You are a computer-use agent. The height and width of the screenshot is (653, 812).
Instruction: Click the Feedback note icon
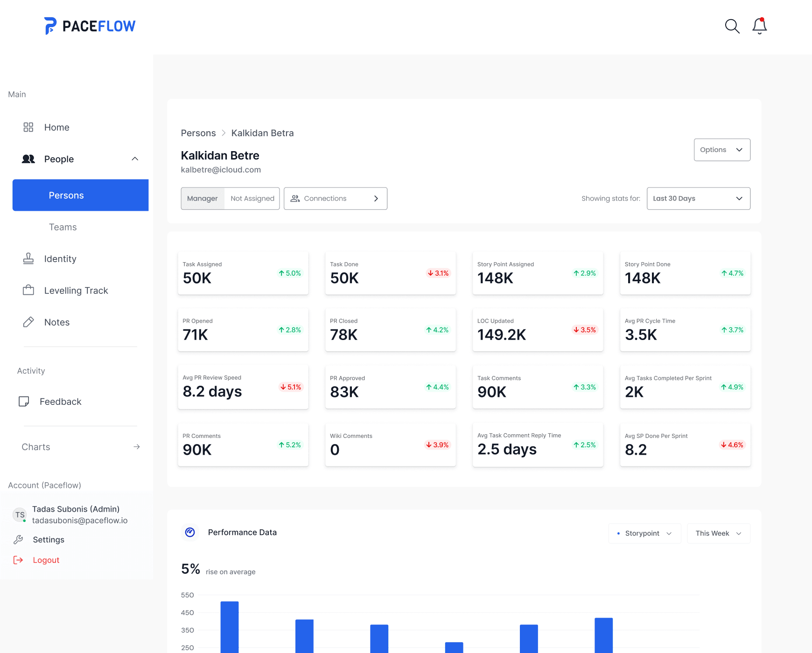pos(24,402)
